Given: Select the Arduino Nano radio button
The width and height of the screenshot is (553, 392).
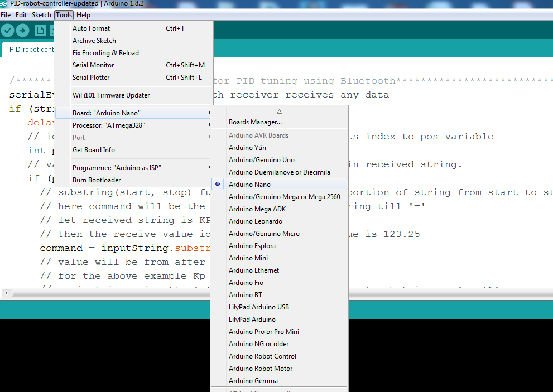Looking at the screenshot, I should coord(218,184).
